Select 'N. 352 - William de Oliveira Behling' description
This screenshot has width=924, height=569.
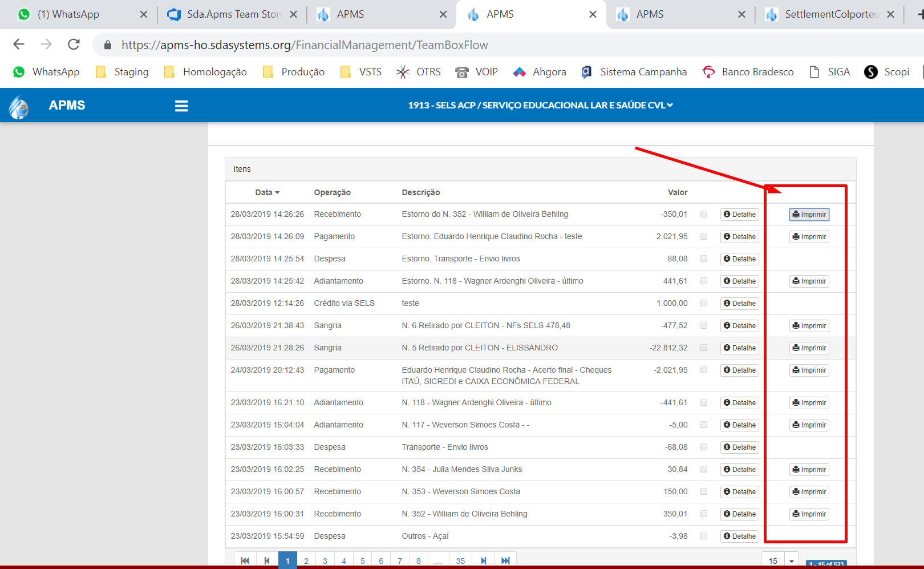pyautogui.click(x=464, y=514)
